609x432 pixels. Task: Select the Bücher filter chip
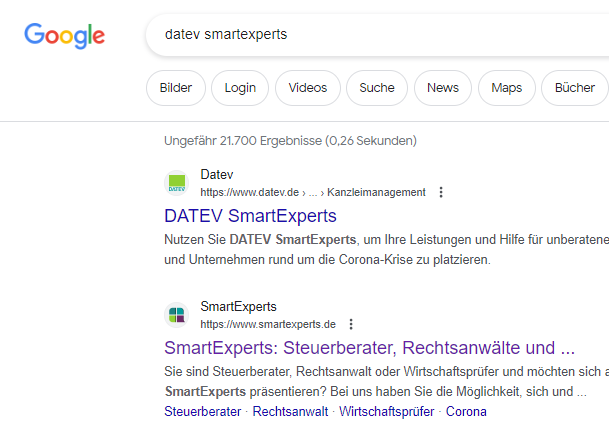(x=575, y=88)
